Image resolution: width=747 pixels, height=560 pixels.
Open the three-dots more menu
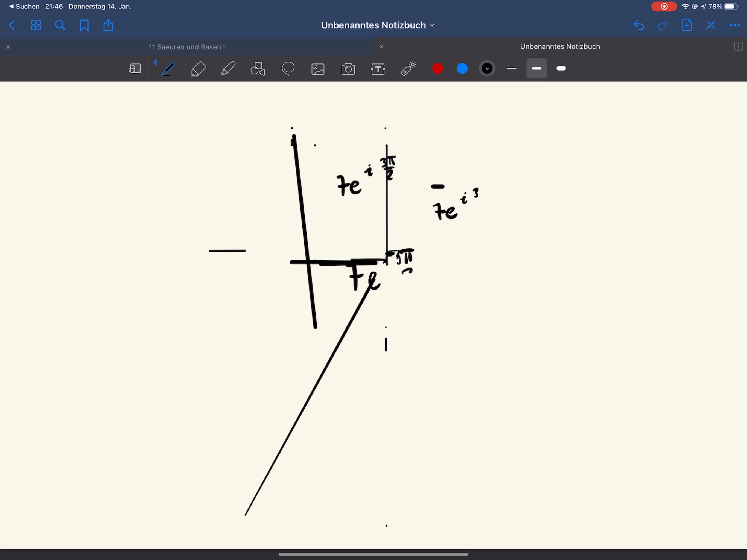(x=734, y=25)
